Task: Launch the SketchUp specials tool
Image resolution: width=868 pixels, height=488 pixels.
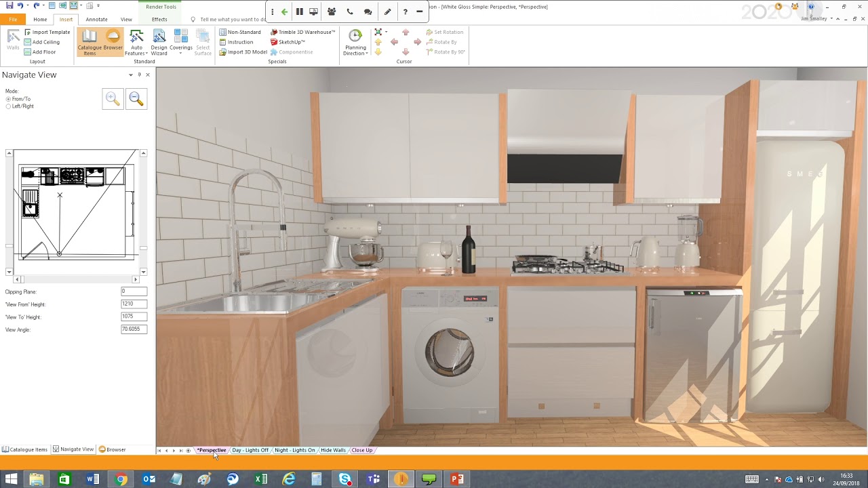Action: tap(288, 42)
